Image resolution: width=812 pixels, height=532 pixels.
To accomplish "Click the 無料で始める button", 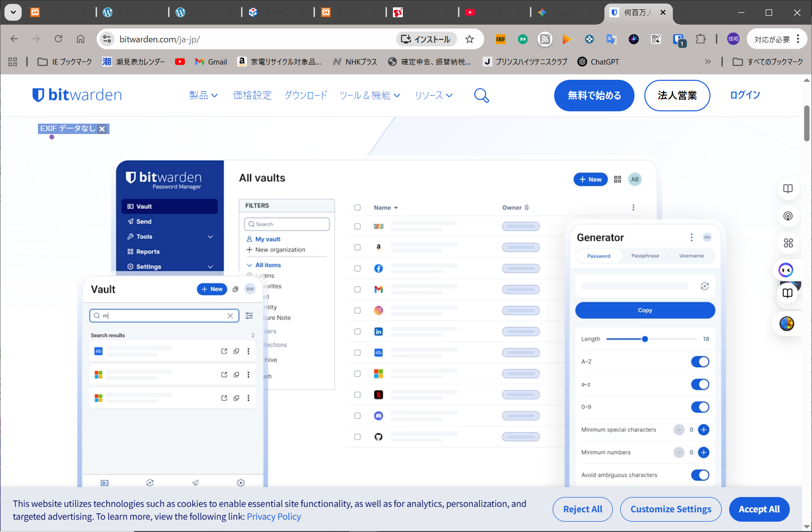I will (x=594, y=96).
